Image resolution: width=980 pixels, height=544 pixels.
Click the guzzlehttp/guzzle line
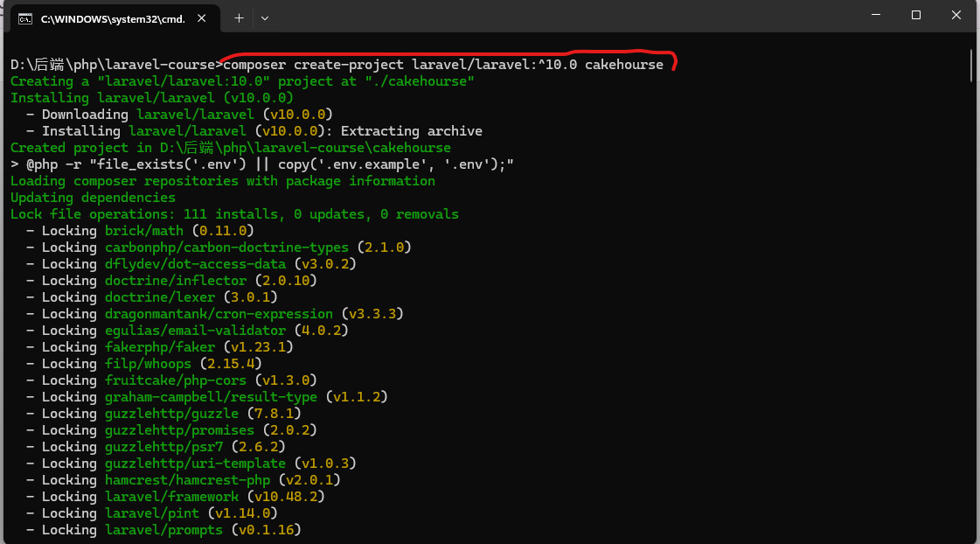pyautogui.click(x=163, y=414)
